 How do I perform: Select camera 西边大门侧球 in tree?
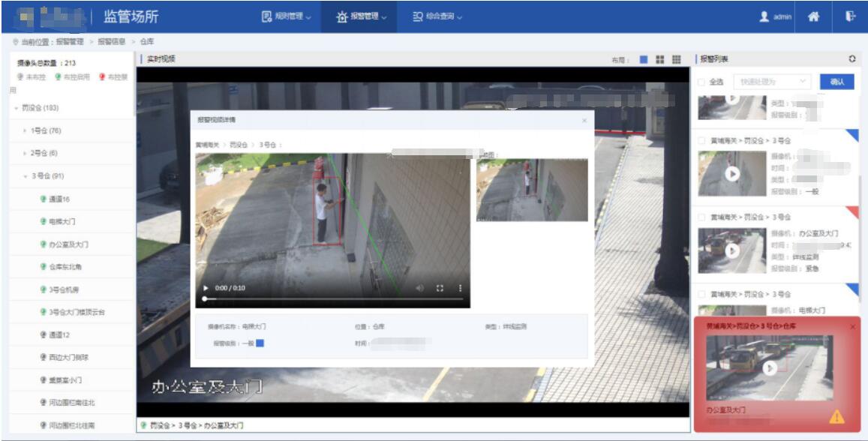(68, 358)
